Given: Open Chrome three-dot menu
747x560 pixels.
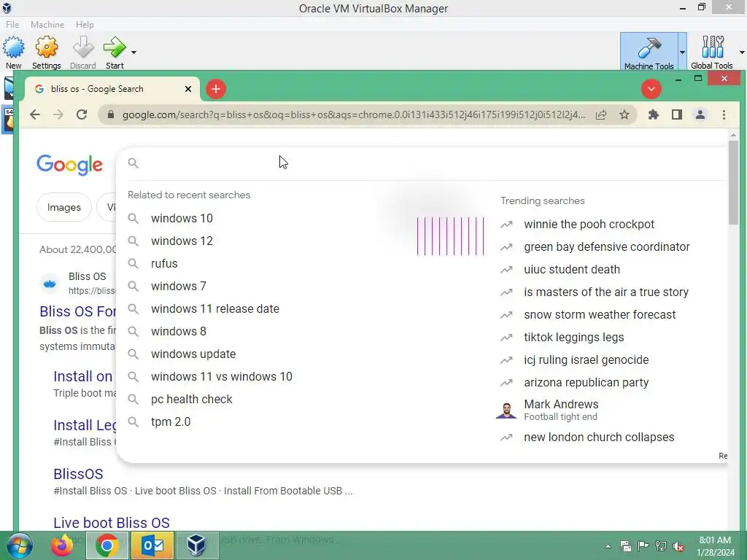Looking at the screenshot, I should click(x=724, y=114).
